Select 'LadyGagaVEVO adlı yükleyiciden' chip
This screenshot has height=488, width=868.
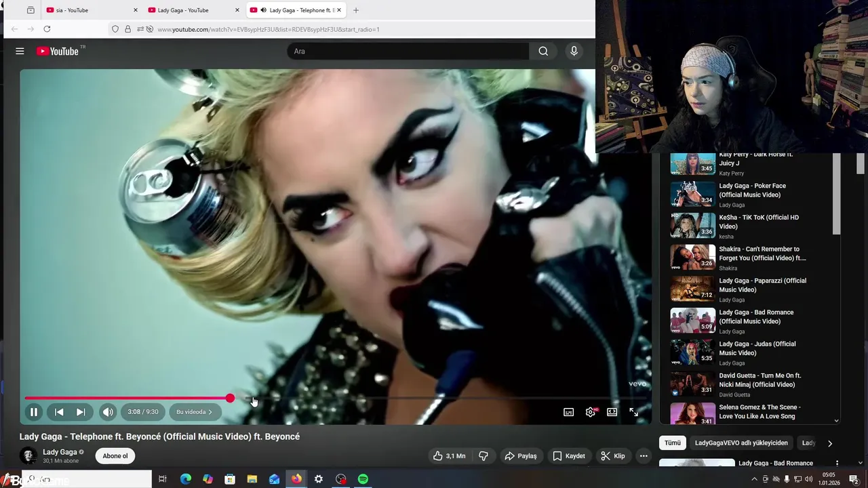point(741,443)
